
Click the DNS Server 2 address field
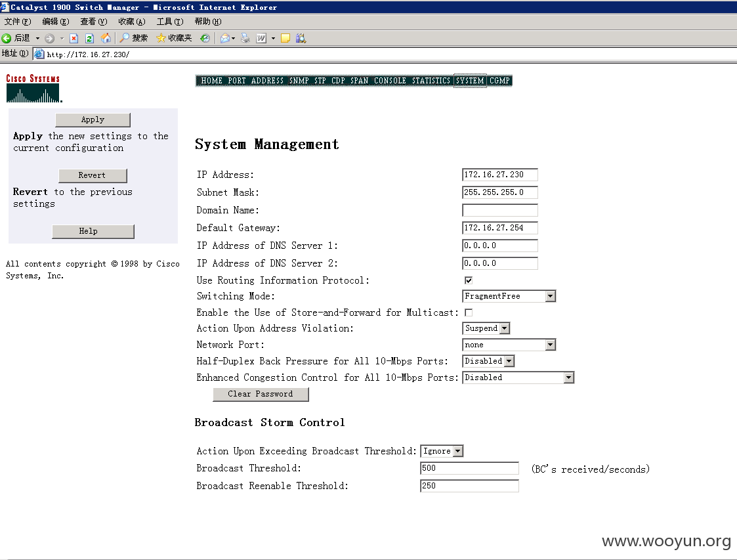click(499, 263)
